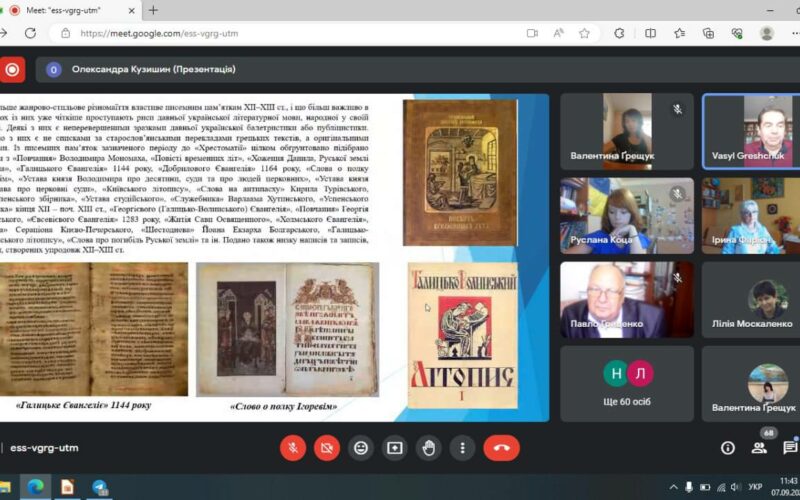Screen dimensions: 800x500
Task: Open a new browser tab
Action: tap(153, 10)
